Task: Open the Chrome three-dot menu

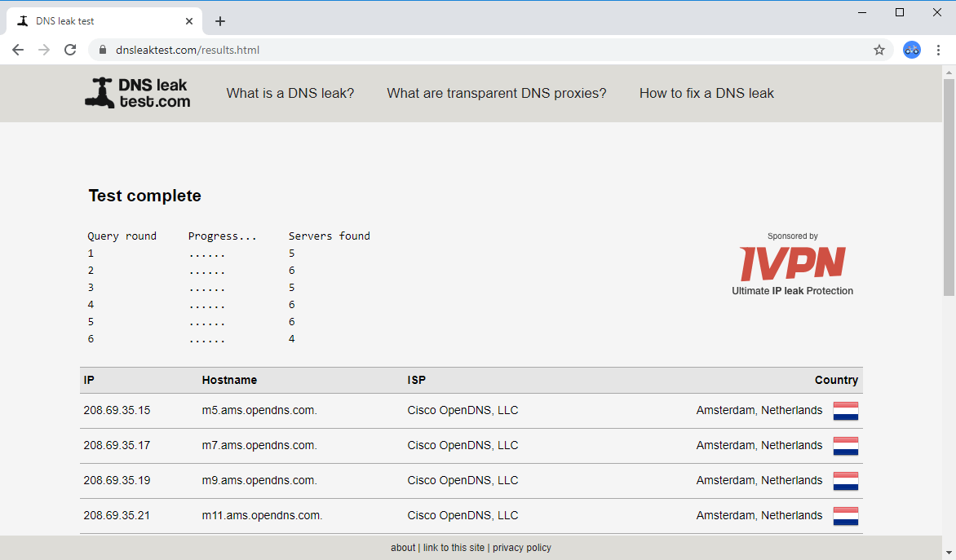Action: 938,50
